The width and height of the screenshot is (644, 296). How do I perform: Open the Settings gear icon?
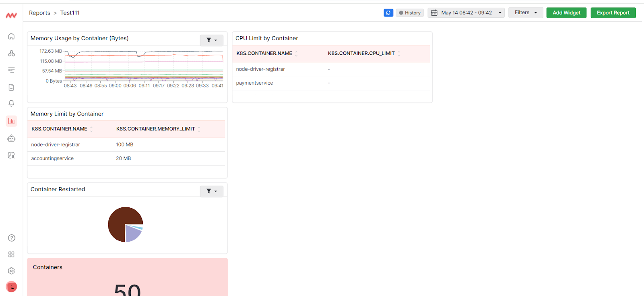pos(11,271)
